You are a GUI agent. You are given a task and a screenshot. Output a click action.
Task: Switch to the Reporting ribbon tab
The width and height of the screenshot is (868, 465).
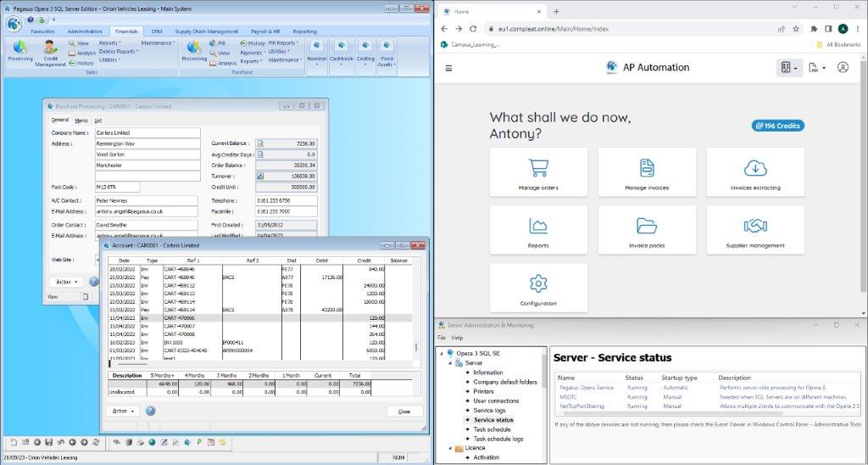coord(305,31)
